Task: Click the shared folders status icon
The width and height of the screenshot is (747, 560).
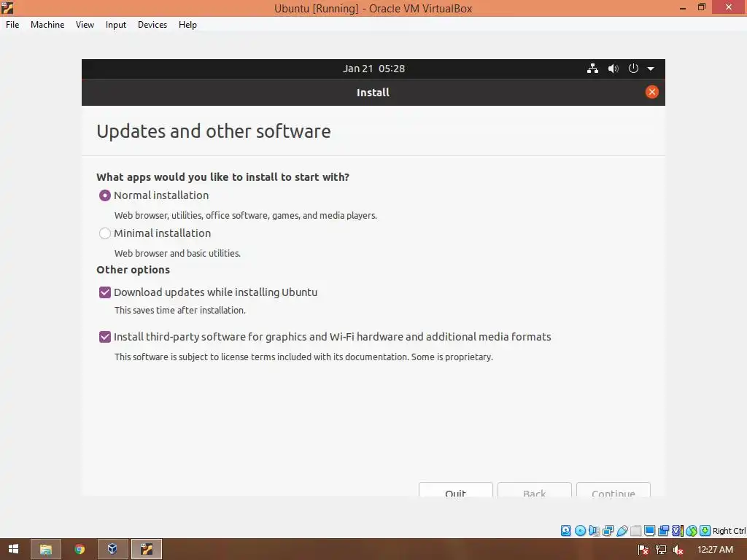Action: (636, 531)
